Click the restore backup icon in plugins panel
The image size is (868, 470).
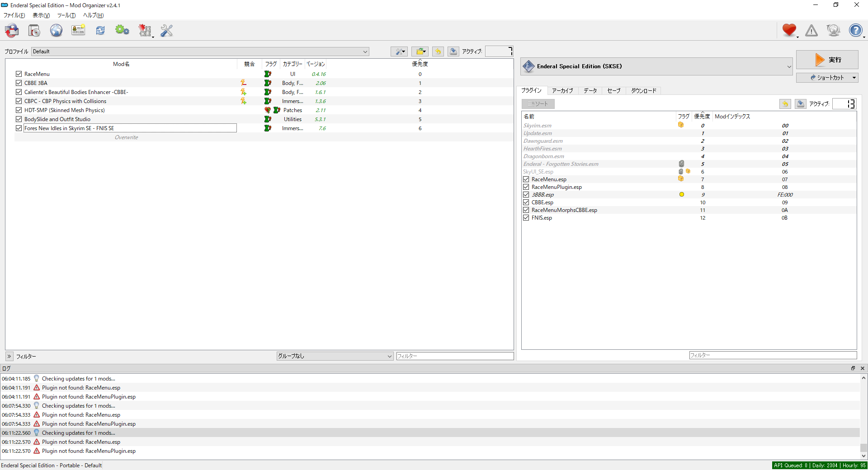coord(785,104)
